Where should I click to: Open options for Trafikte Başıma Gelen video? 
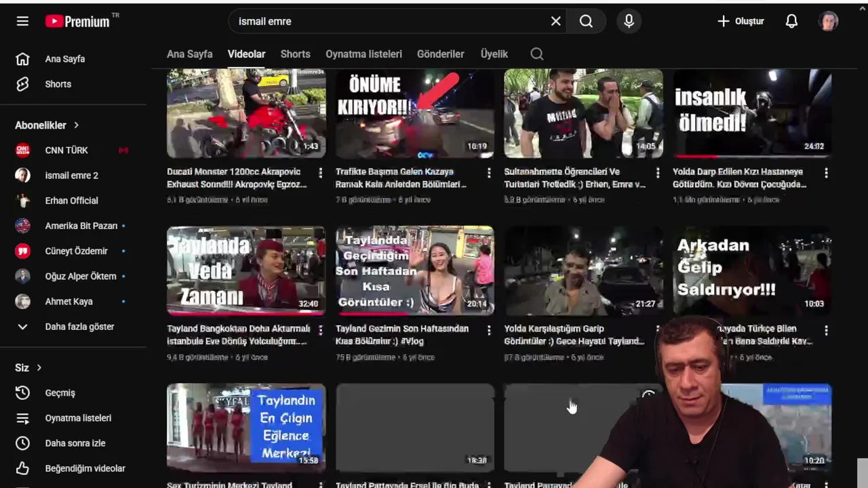coord(489,174)
